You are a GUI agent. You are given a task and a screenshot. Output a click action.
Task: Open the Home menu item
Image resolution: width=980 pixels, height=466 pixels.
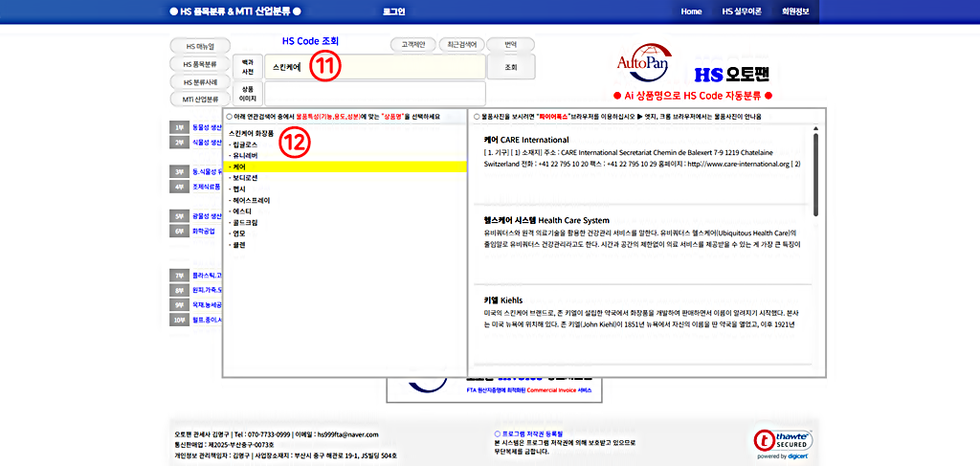[691, 11]
